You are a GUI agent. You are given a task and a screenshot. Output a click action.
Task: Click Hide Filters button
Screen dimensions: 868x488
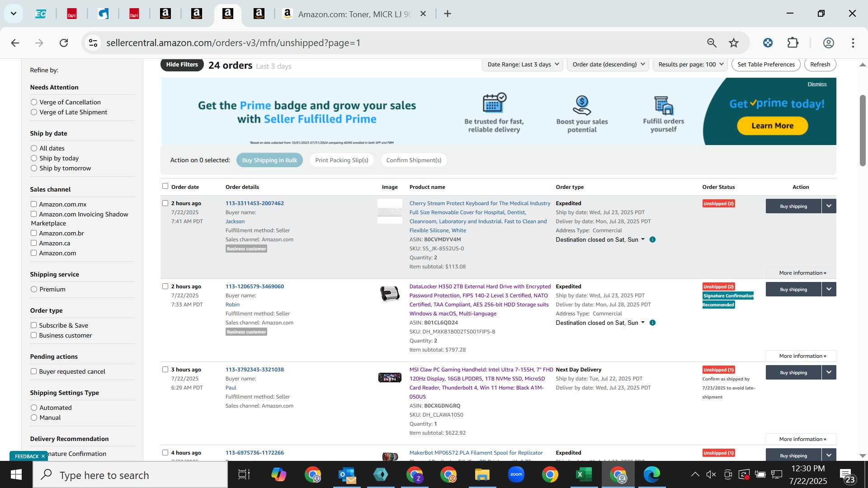[x=182, y=65]
